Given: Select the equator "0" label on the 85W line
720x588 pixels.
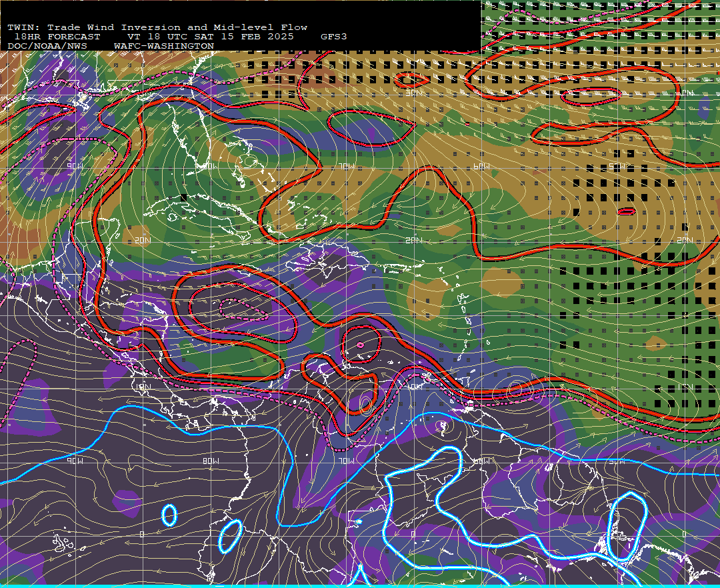Looking at the screenshot, I should 142,534.
